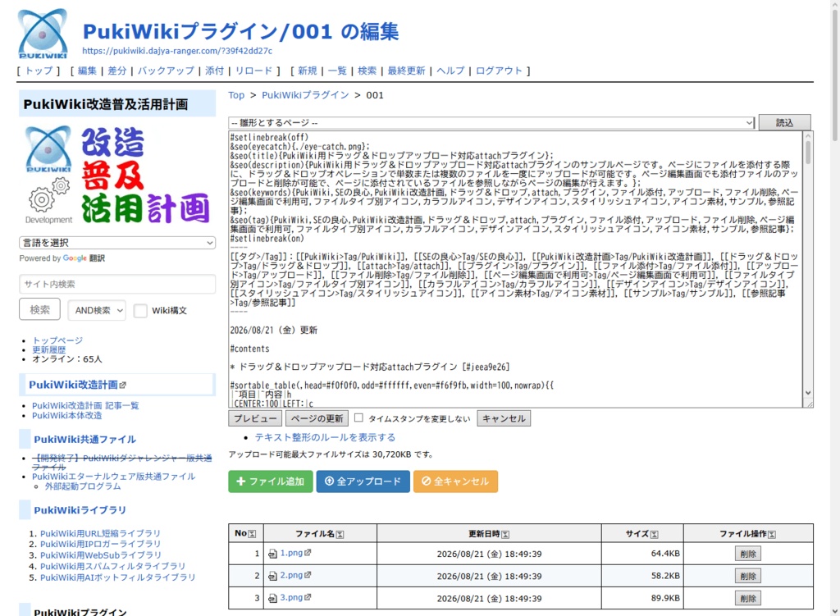Screen dimensions: 840x616
Task: Click the editor's vertical scrollbar down arrow
Action: [808, 393]
